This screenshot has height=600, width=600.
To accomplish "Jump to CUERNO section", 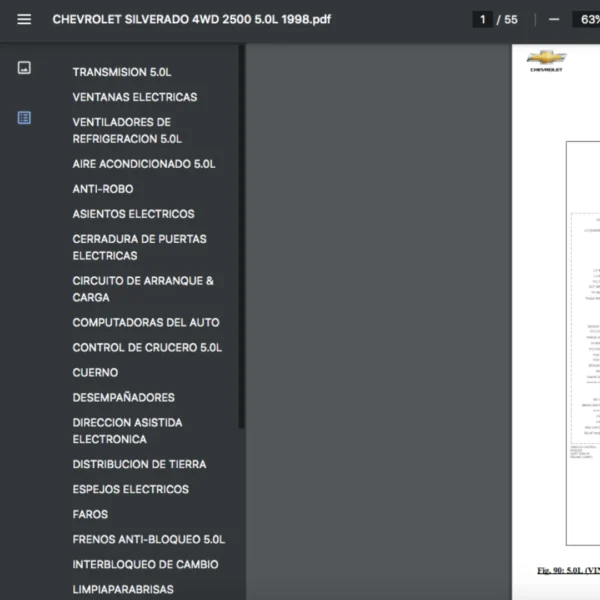I will coord(95,373).
